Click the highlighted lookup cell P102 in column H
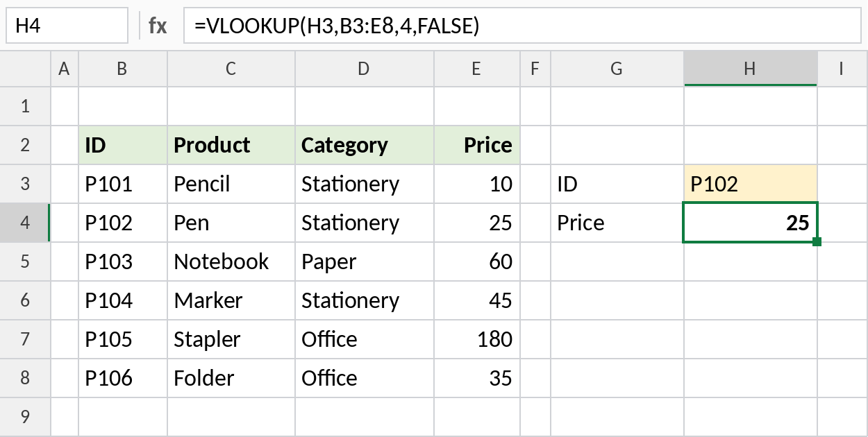This screenshot has width=868, height=437. 751,184
